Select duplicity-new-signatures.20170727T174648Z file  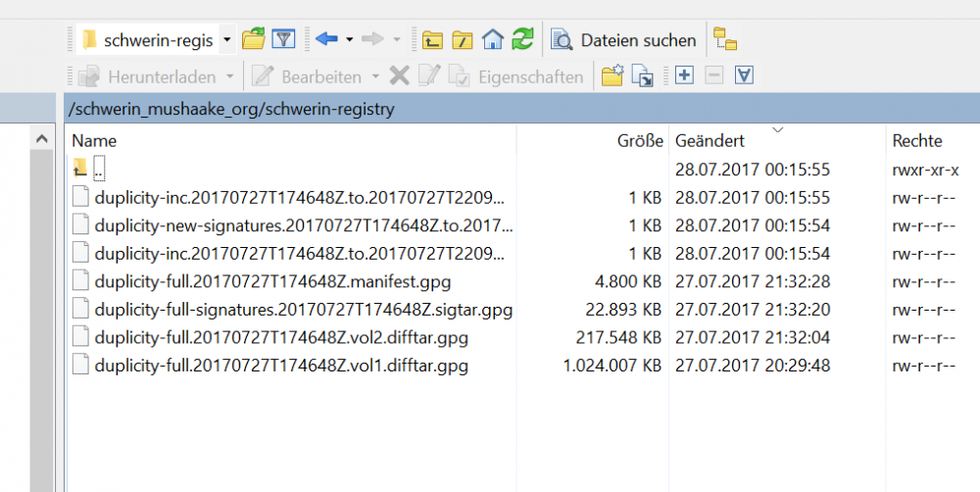tap(303, 225)
